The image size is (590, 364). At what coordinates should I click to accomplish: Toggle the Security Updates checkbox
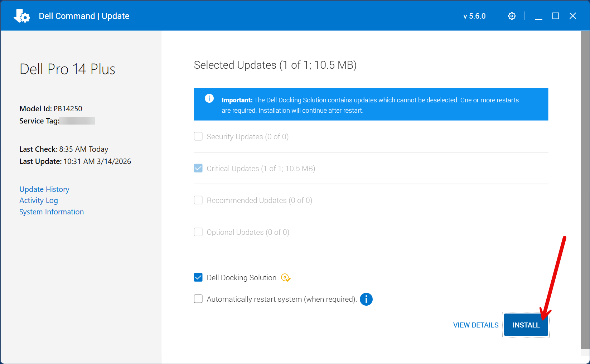(198, 137)
